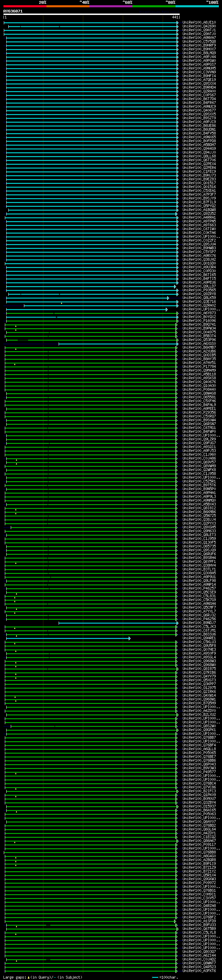This screenshot has height=980, width=222.
Task: Select hit label UniRef100_C1ECQ2
Action: [x=199, y=837]
